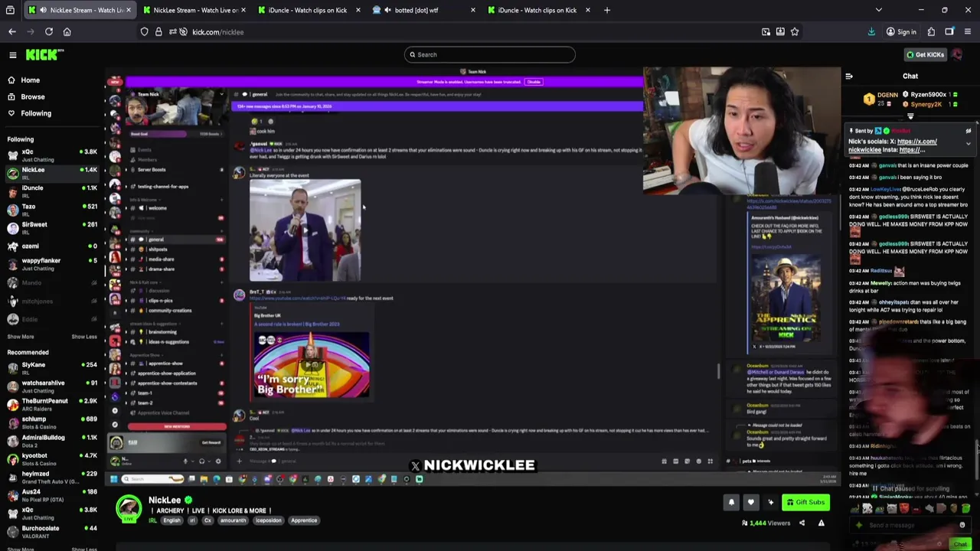Image resolution: width=980 pixels, height=551 pixels.
Task: Open the browser application menu
Action: point(968,32)
